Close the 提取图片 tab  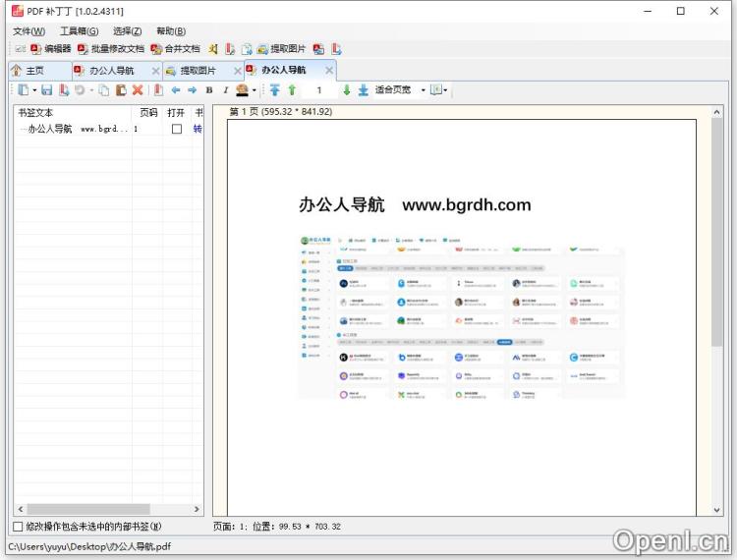tap(238, 71)
